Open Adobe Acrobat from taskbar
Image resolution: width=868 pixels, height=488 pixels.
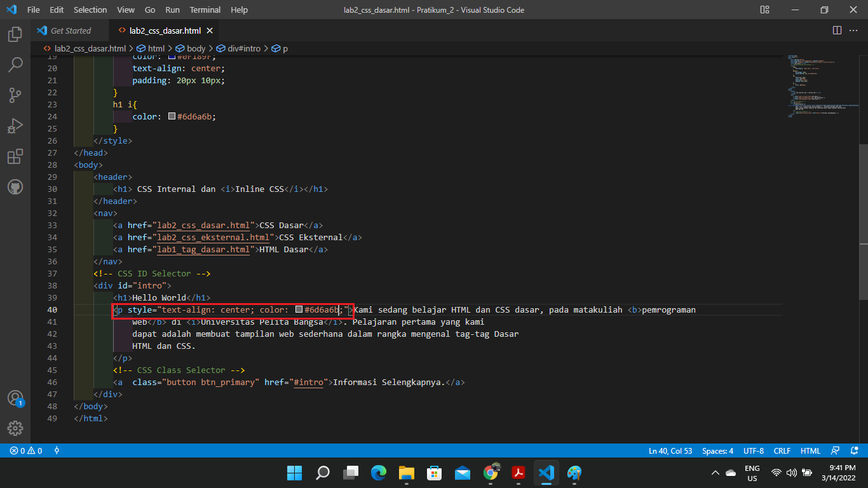(519, 473)
